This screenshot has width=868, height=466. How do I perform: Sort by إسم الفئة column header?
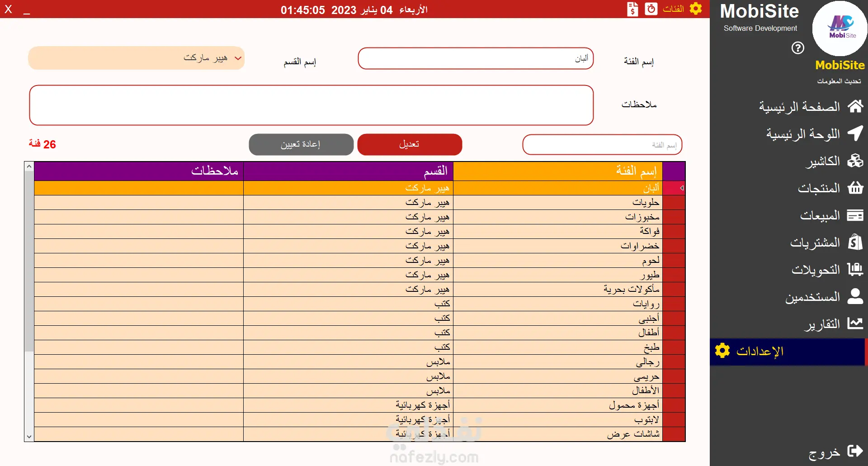point(558,171)
